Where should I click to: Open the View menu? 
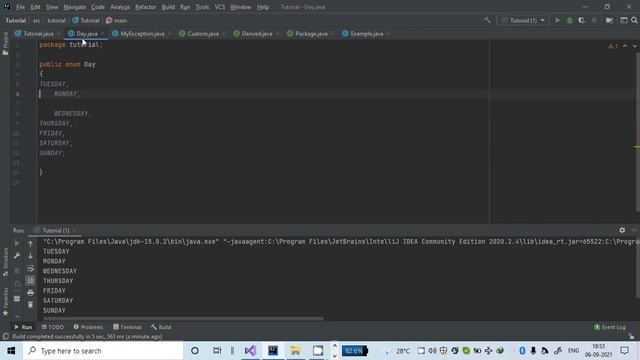[52, 7]
